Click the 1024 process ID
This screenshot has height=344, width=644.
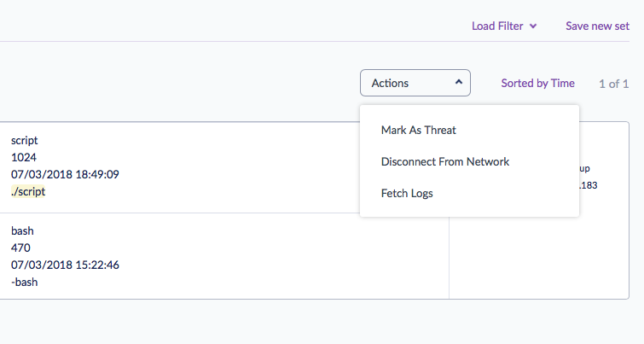[x=24, y=157]
